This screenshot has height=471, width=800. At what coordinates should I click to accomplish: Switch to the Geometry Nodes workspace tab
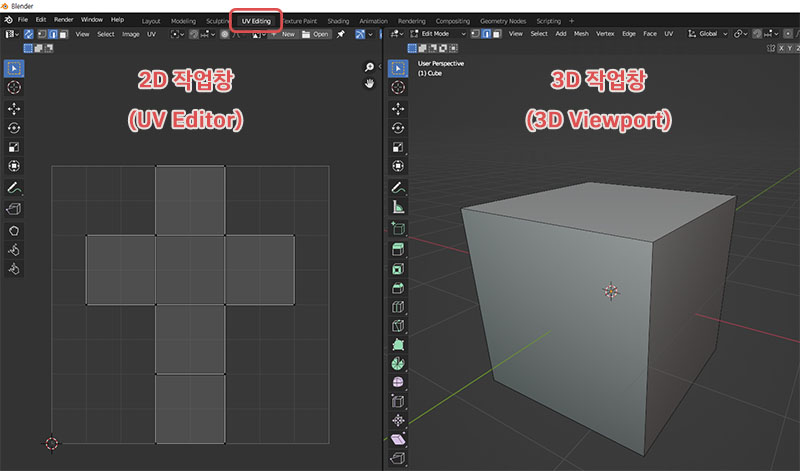point(503,21)
